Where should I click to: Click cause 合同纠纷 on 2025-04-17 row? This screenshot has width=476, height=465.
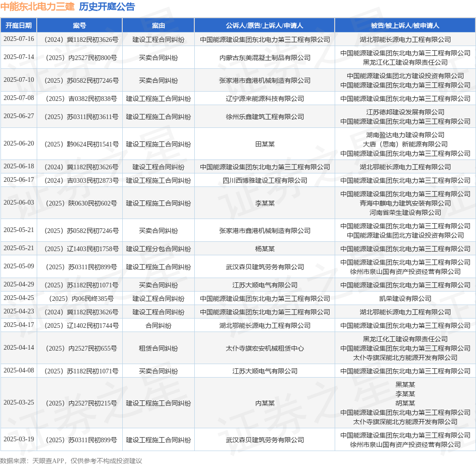(x=158, y=326)
